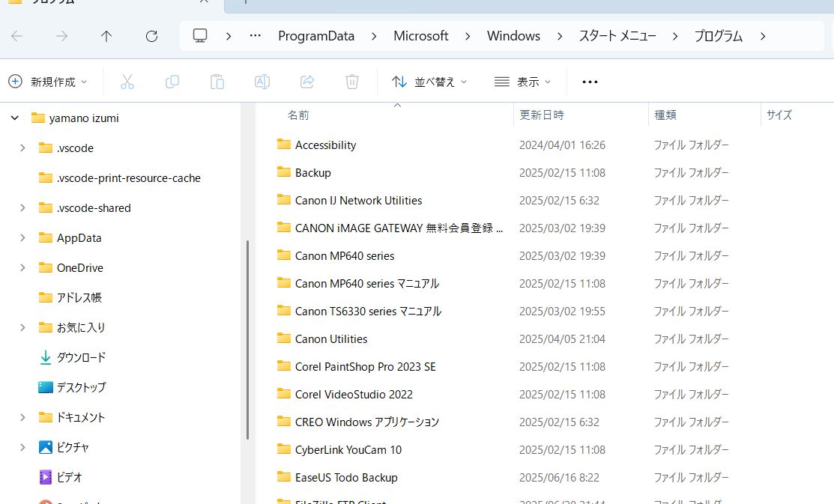Select デスクトップ in navigation tree
Image resolution: width=834 pixels, height=504 pixels.
point(82,388)
